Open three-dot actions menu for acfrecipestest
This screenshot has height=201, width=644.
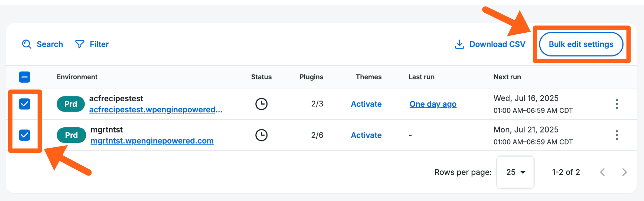tap(616, 104)
